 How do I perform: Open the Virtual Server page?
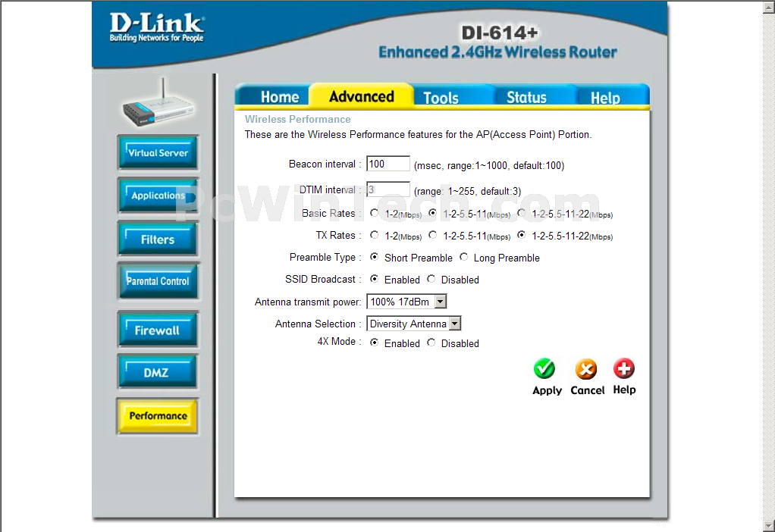click(x=158, y=152)
